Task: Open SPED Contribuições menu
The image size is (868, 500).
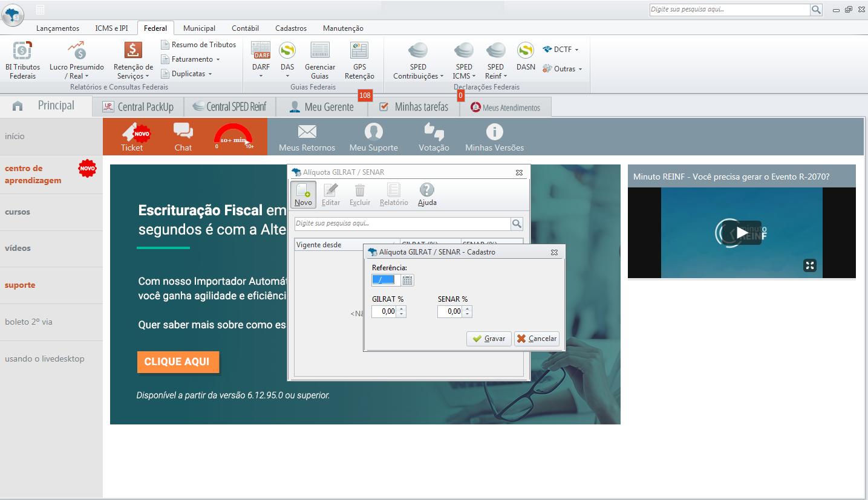Action: [x=418, y=60]
